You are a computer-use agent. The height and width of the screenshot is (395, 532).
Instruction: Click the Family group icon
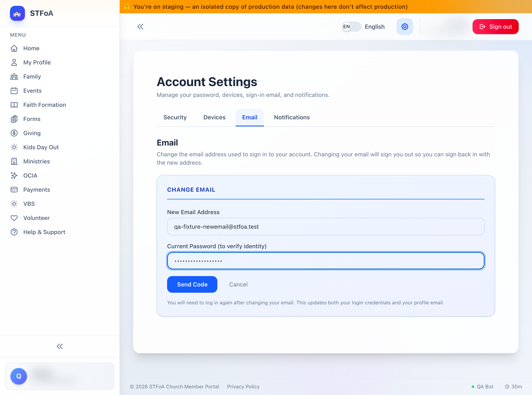tap(14, 77)
